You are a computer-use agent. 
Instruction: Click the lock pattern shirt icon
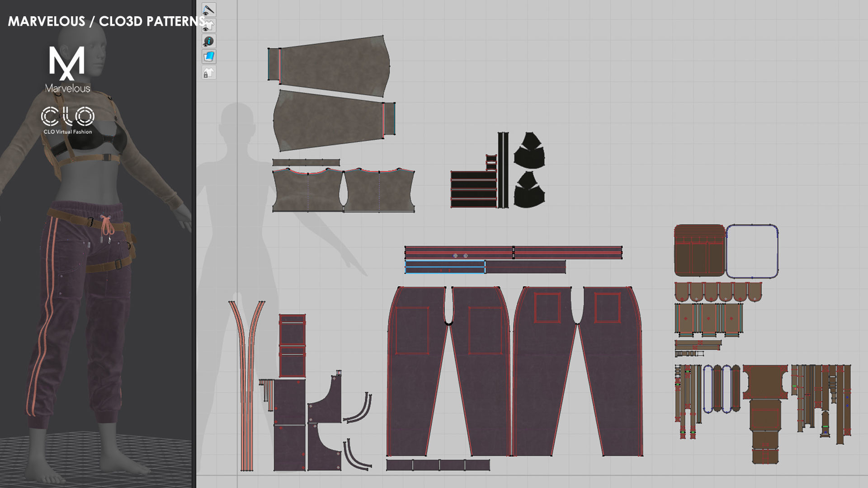[x=208, y=72]
